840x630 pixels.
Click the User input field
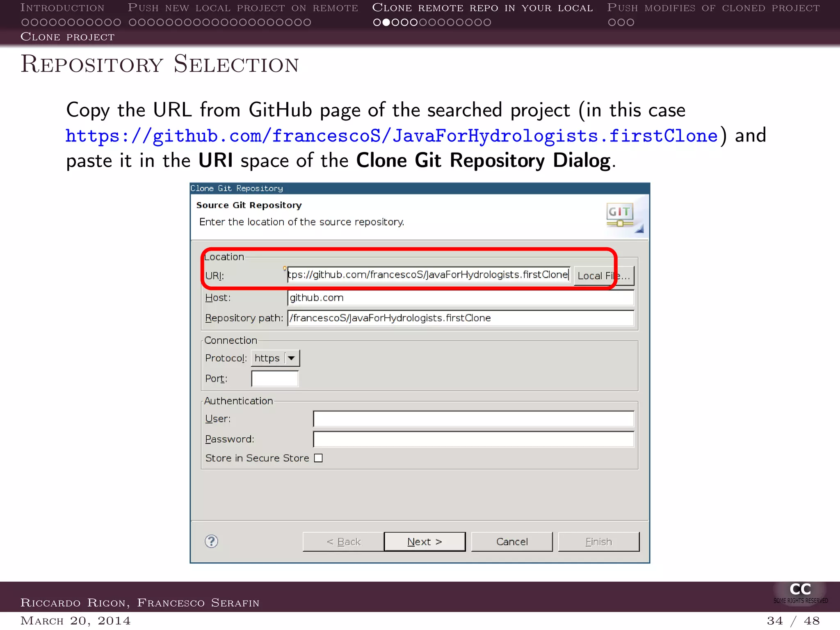[473, 419]
